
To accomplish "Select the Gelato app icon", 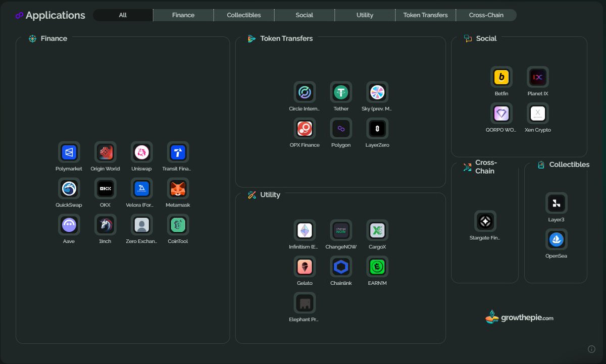I will tap(305, 267).
